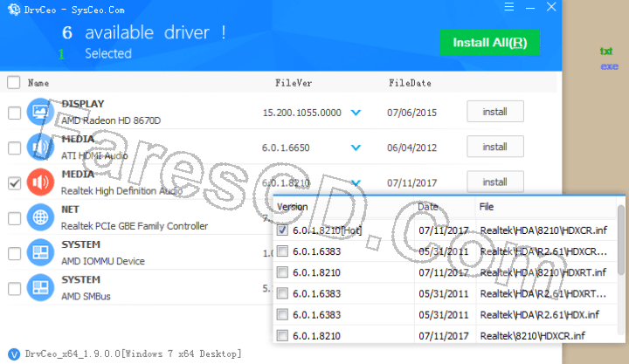629x364 pixels.
Task: Click the File column header in dropdown
Action: coord(487,207)
